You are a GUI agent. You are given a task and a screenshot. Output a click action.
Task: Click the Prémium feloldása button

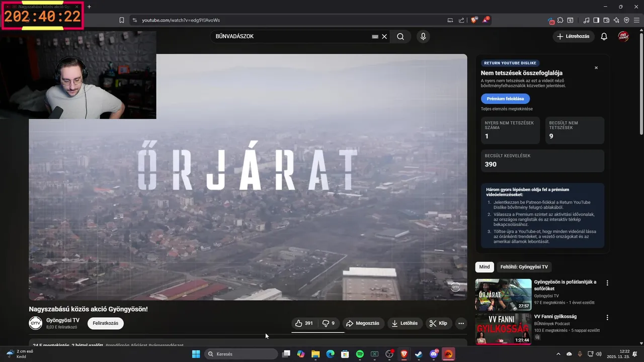(505, 99)
